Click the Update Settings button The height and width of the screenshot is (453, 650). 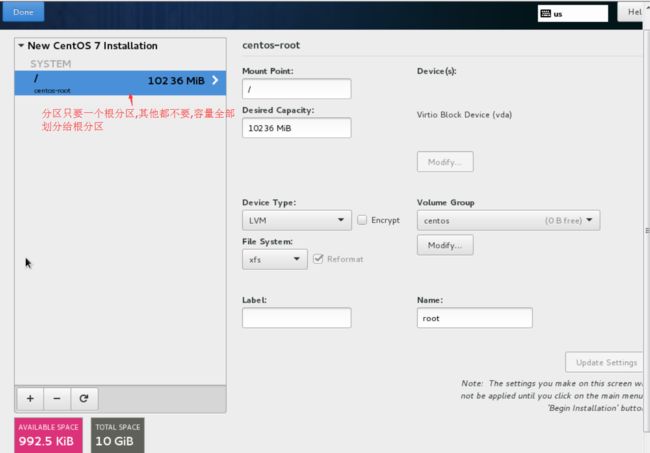604,363
